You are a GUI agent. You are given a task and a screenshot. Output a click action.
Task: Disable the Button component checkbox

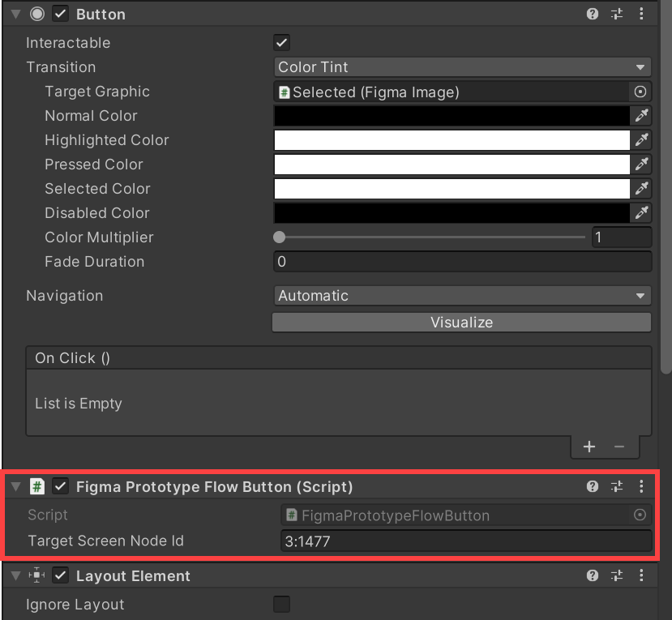(x=61, y=14)
